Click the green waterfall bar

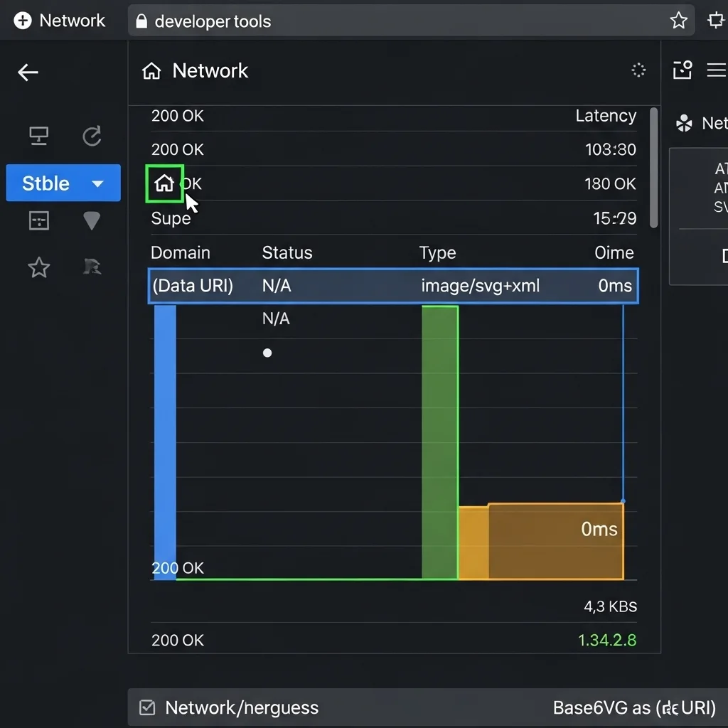click(x=439, y=442)
